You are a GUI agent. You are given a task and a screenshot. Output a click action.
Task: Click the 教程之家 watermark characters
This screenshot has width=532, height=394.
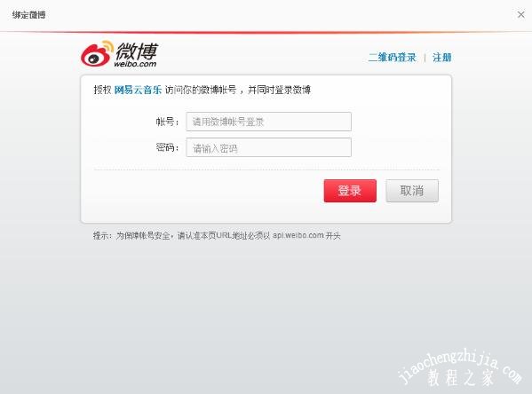(x=461, y=378)
